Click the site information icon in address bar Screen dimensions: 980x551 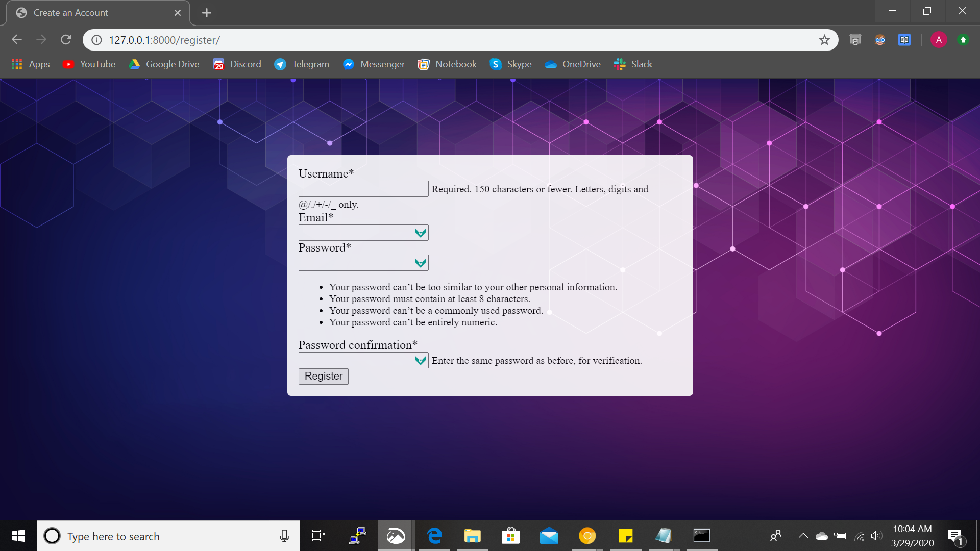[96, 40]
